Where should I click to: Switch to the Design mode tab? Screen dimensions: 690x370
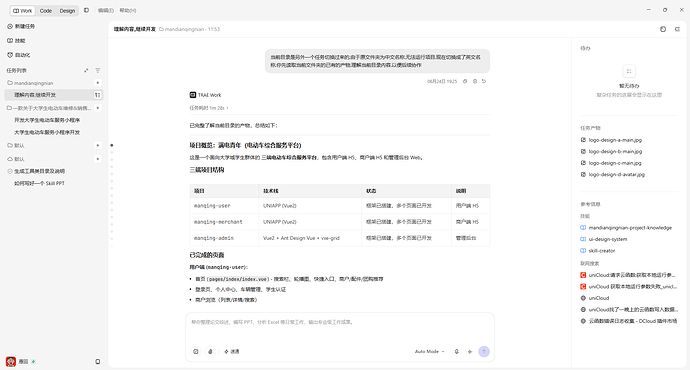[x=67, y=11]
